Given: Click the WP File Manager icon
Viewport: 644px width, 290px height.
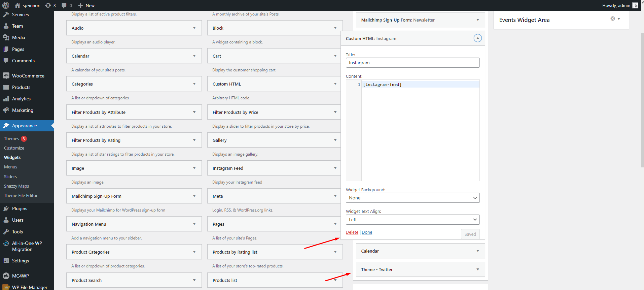Looking at the screenshot, I should [x=6, y=287].
